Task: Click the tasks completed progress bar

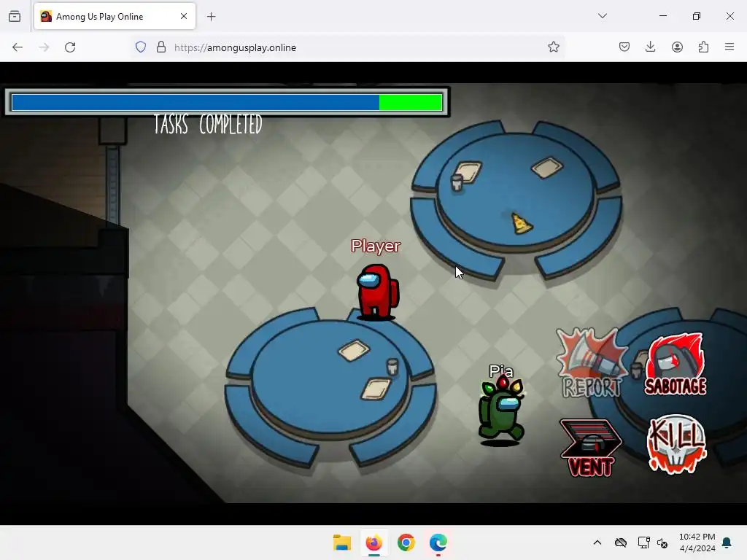Action: [x=227, y=102]
